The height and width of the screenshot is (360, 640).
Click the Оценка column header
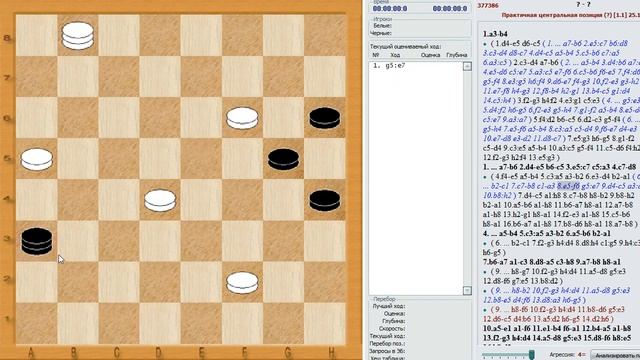(430, 55)
